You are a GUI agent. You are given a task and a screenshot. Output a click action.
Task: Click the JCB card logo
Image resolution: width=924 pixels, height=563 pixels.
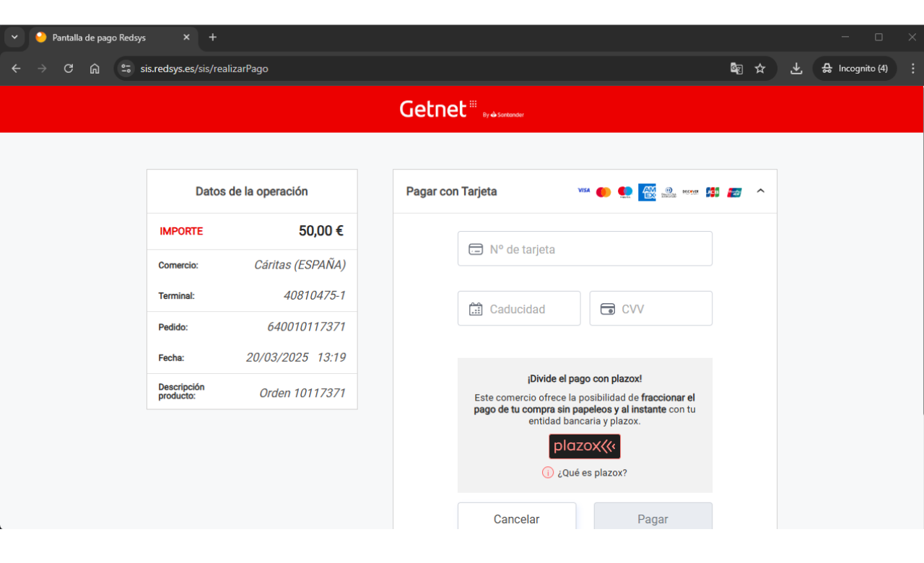click(x=712, y=192)
